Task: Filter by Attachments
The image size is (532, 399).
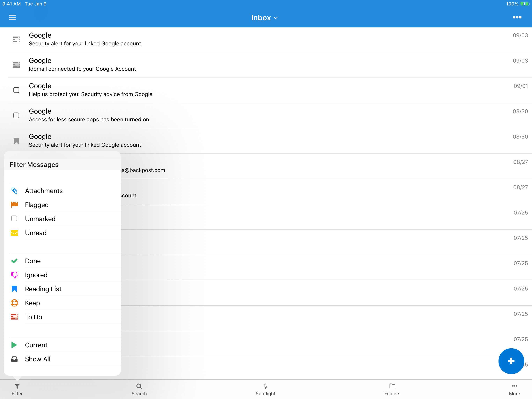Action: coord(44,191)
